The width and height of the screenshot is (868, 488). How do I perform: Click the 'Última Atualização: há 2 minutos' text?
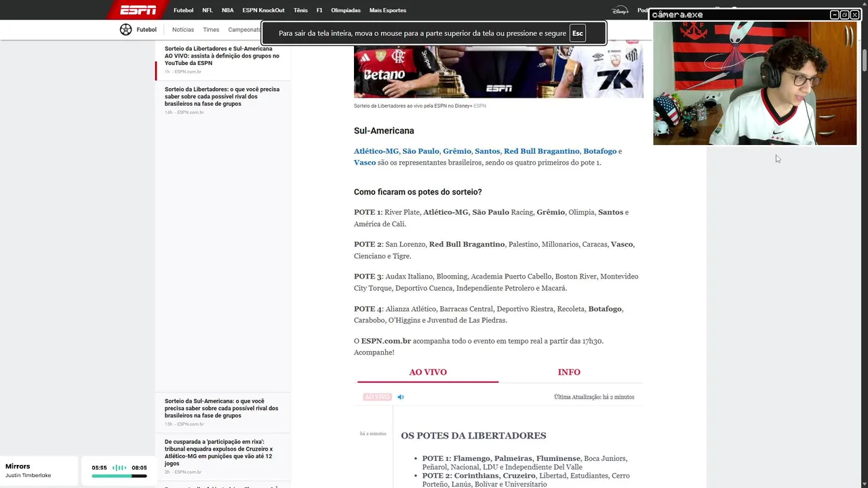(594, 397)
